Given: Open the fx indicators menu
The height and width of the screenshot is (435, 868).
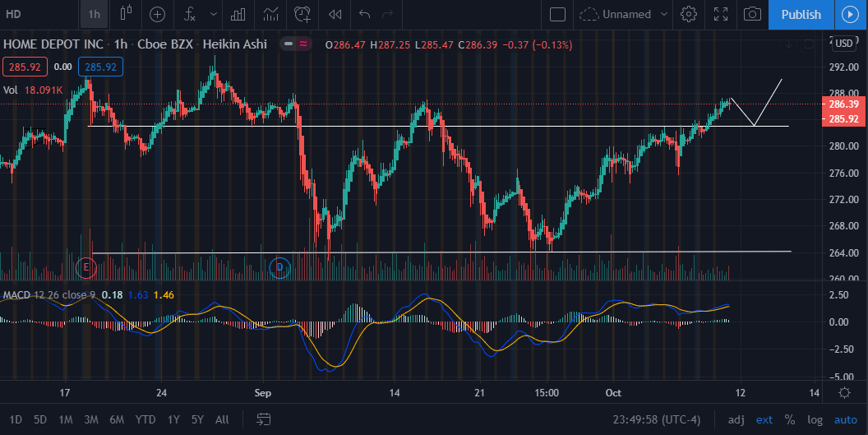Looking at the screenshot, I should (x=190, y=15).
